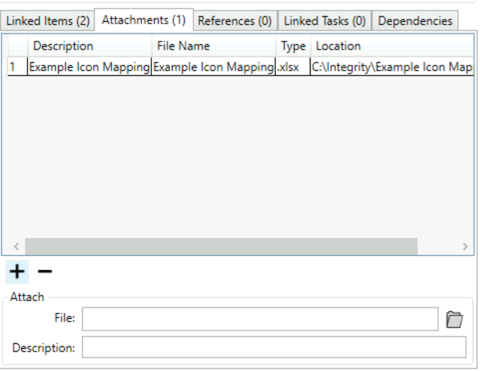Focus the File input field
Viewport: 480px width, 371px height.
coord(260,319)
